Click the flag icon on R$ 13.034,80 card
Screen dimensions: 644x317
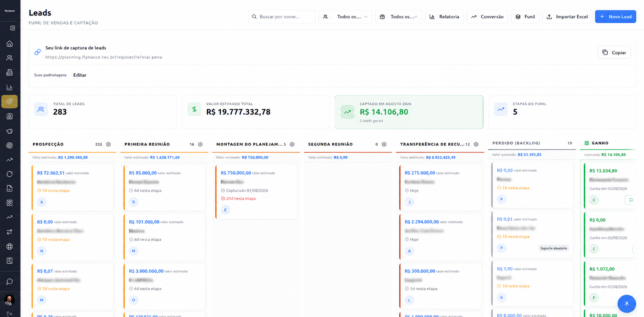[631, 200]
